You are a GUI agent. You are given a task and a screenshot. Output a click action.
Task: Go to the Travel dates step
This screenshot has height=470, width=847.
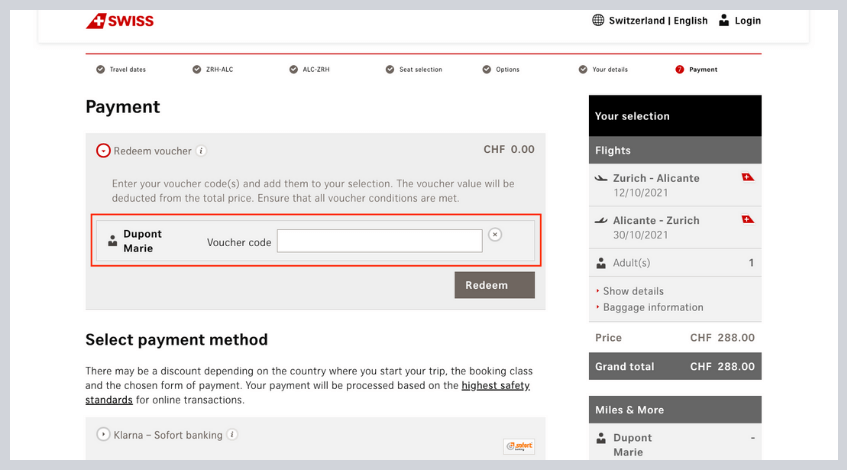pos(127,69)
